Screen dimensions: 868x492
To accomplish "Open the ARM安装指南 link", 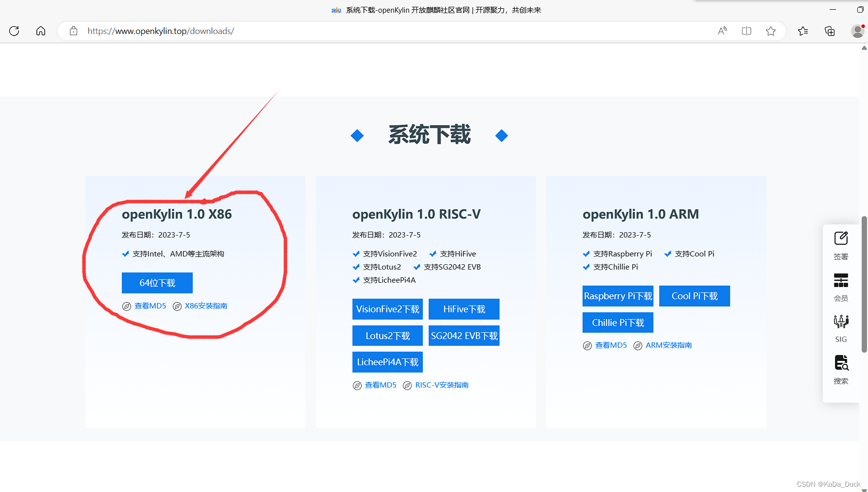I will 668,345.
